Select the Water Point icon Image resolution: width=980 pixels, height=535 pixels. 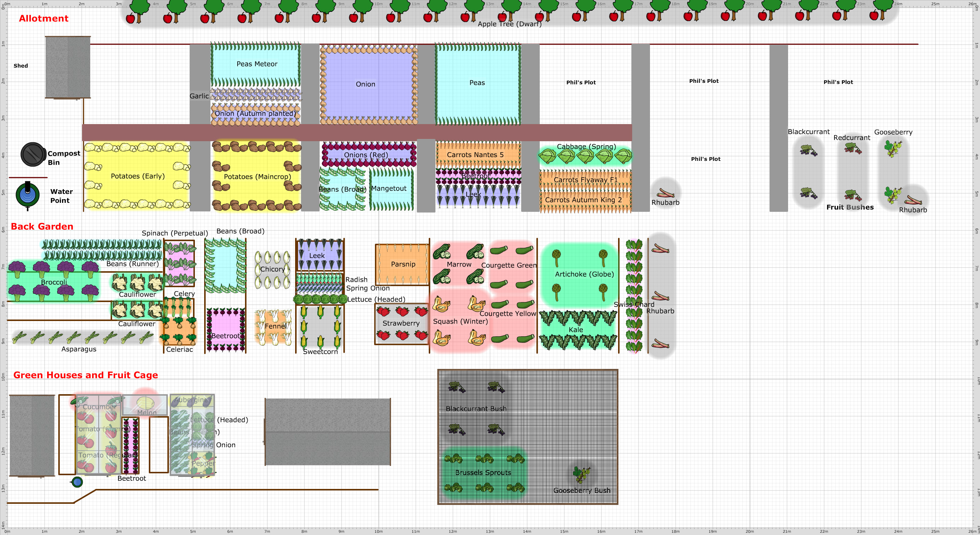pos(27,195)
